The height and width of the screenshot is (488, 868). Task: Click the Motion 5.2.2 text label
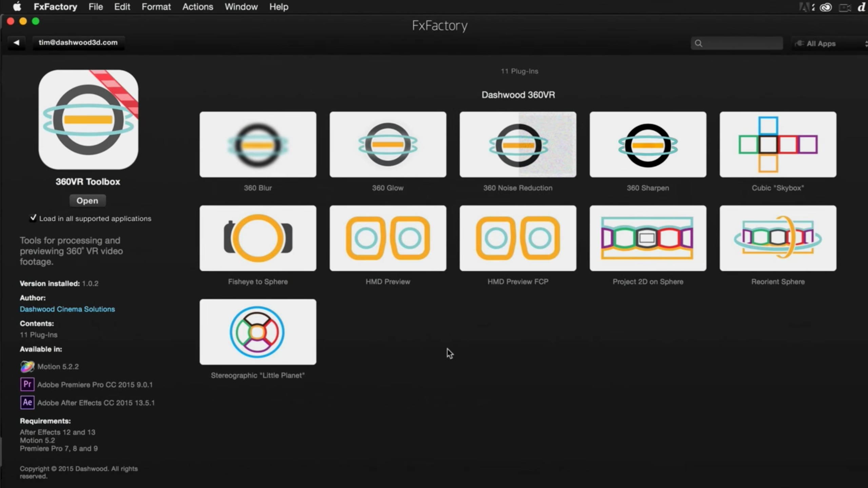58,367
